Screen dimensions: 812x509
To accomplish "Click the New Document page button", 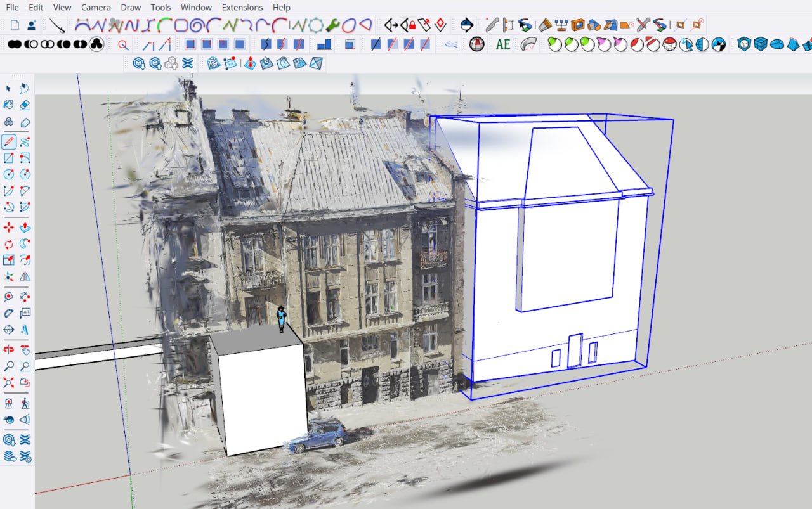I will click(14, 25).
